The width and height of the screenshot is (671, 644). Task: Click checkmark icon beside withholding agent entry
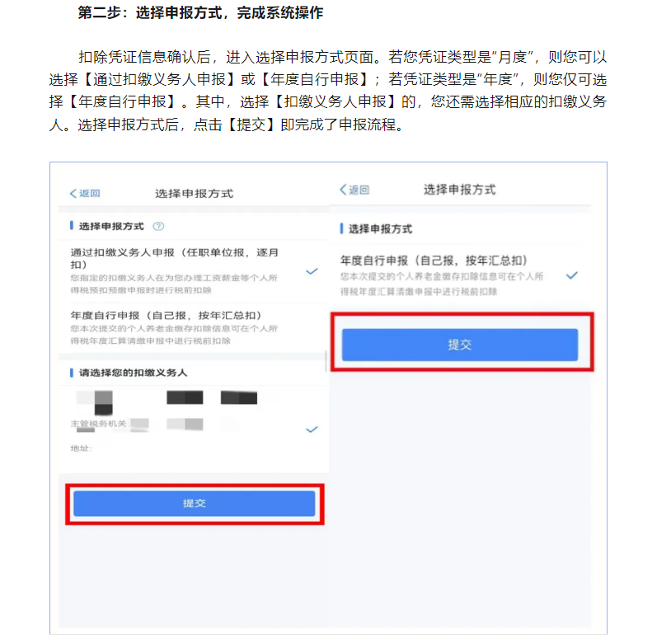pos(312,430)
